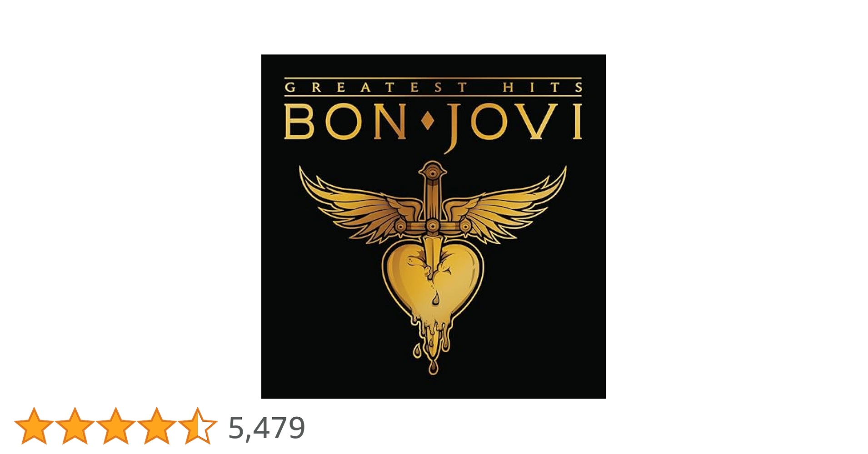Click the word GREATEST on the cover
The image size is (868, 454).
376,87
